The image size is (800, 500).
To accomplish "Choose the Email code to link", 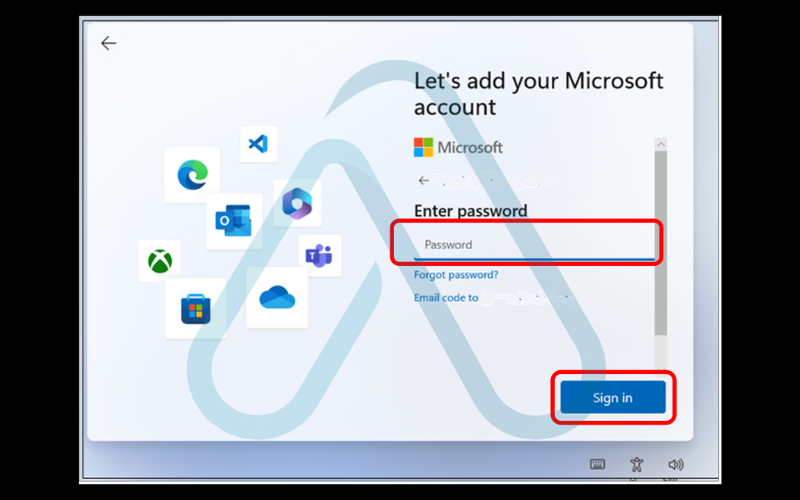I will pyautogui.click(x=446, y=298).
